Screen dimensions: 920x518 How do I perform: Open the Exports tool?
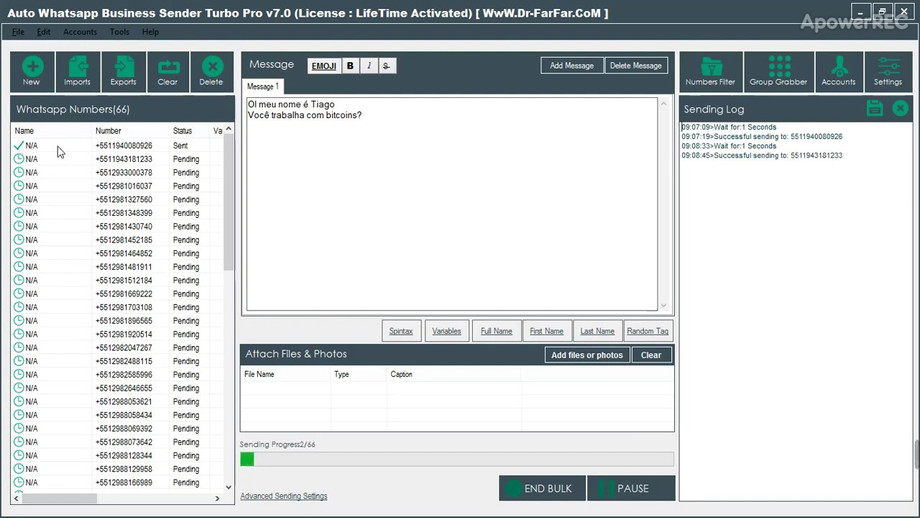click(x=123, y=71)
